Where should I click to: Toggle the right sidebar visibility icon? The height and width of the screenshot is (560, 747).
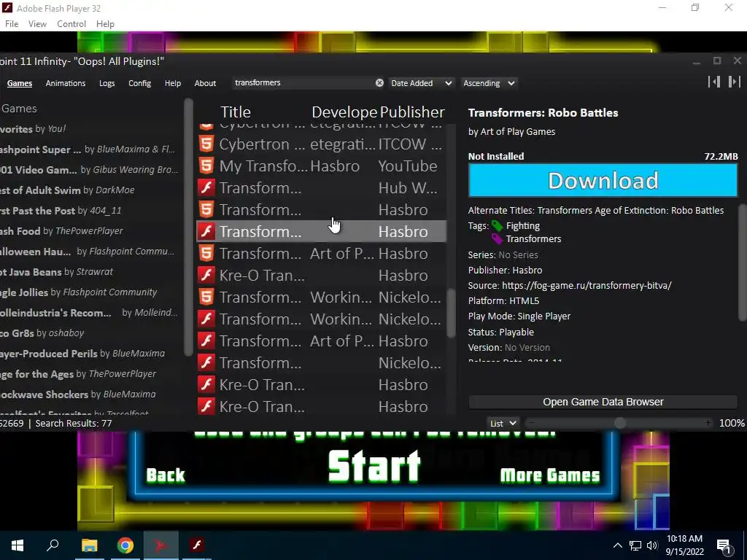(x=734, y=82)
